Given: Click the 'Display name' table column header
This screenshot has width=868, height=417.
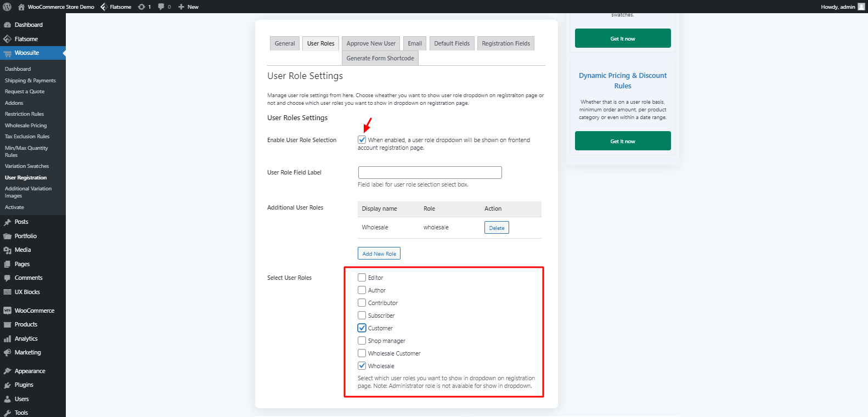Looking at the screenshot, I should click(379, 208).
